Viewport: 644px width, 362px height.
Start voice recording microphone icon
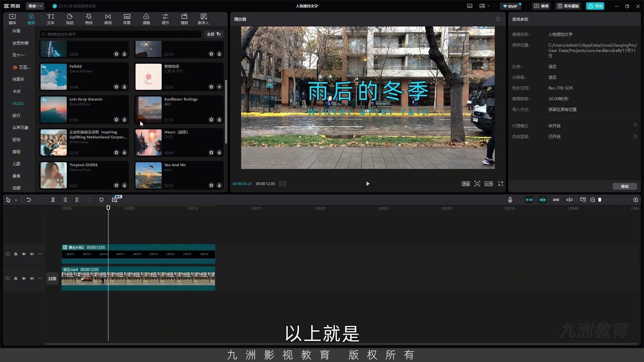[x=510, y=200]
